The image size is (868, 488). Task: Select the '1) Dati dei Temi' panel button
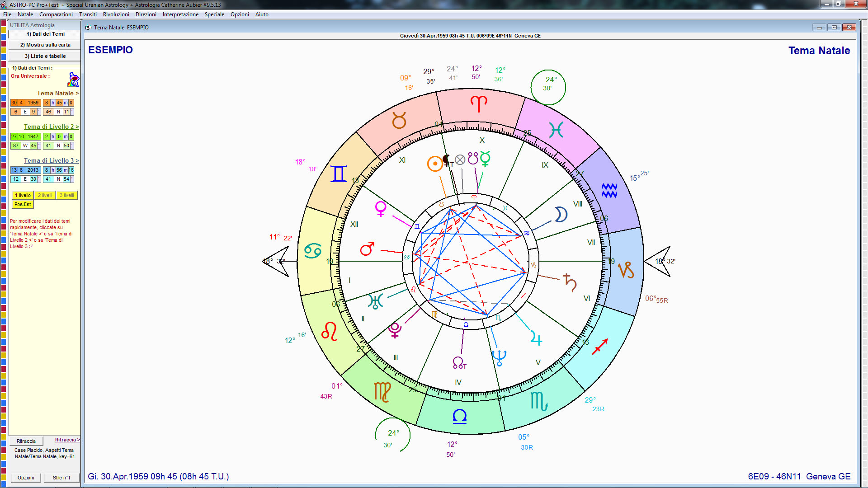pyautogui.click(x=45, y=34)
